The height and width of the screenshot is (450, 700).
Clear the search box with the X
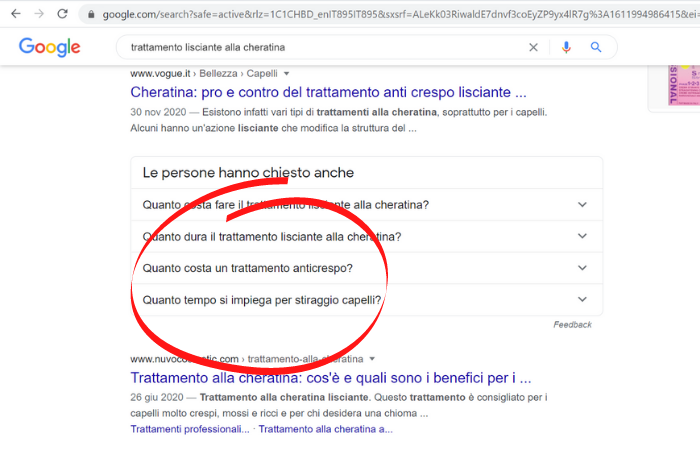point(533,47)
